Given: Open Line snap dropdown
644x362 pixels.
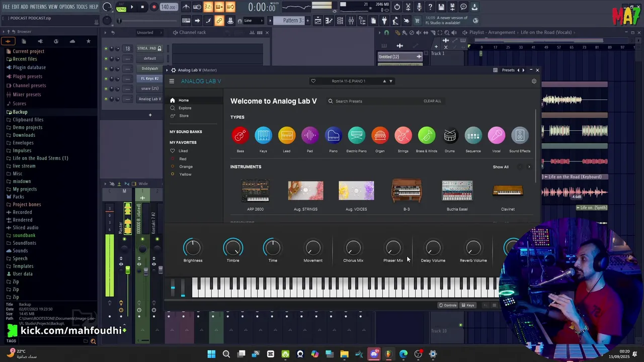Looking at the screenshot, I should 254,21.
